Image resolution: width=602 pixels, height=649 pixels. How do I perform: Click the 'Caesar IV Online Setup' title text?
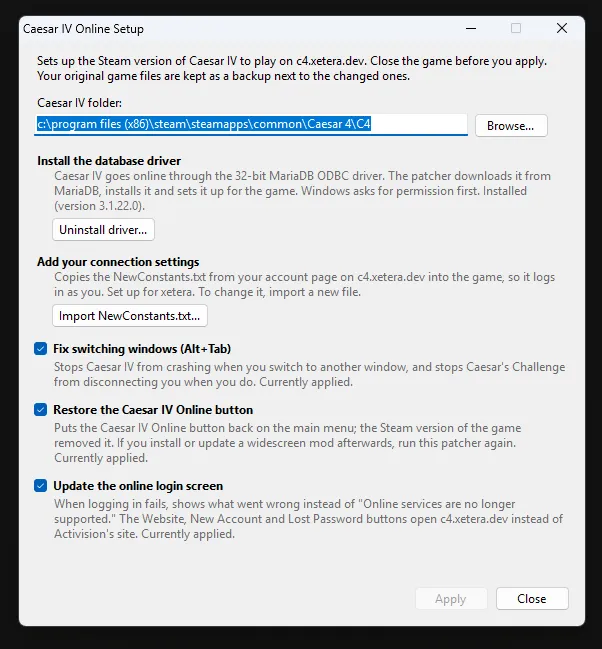83,29
